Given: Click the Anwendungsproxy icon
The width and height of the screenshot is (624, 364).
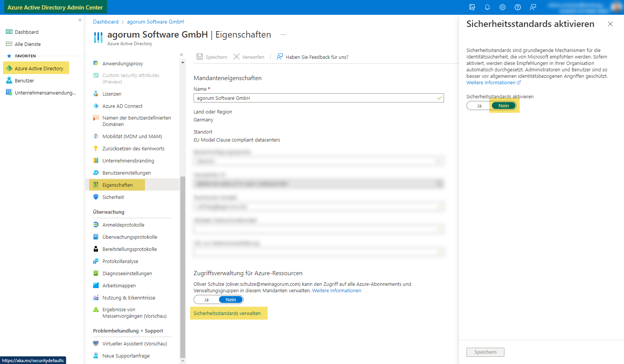Looking at the screenshot, I should pos(96,63).
